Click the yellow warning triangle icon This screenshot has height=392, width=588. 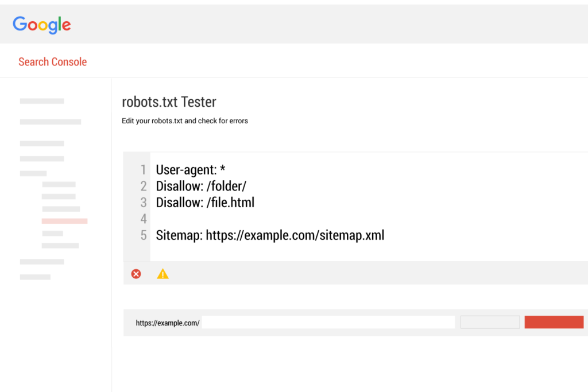tap(163, 274)
